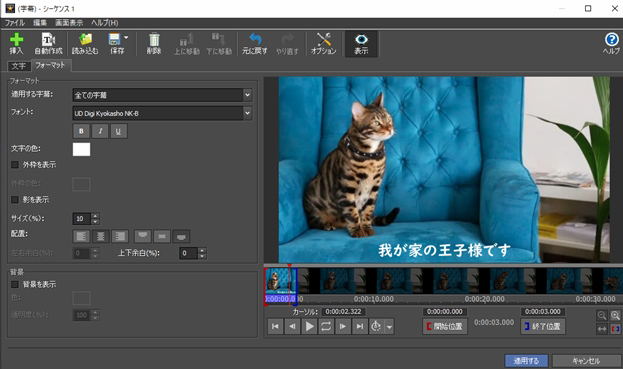Click the 元に戻す (undo) arrow icon

click(255, 39)
